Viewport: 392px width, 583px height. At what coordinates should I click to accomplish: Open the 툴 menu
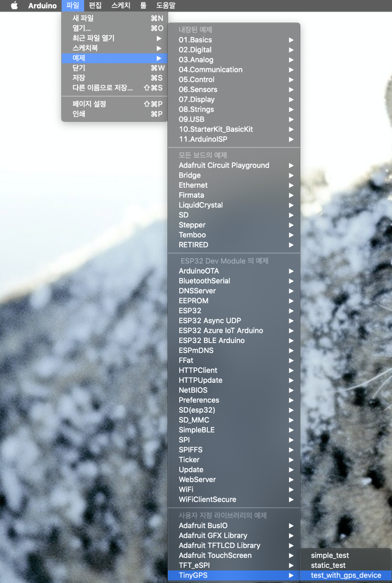pyautogui.click(x=143, y=5)
